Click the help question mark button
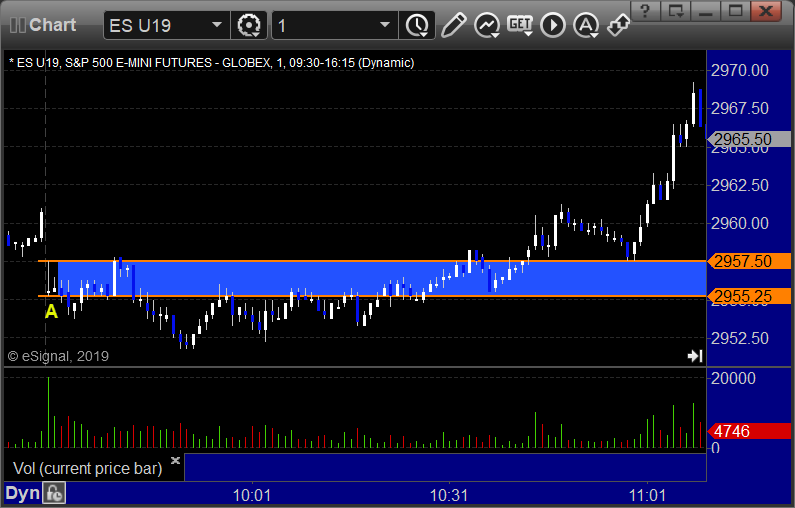The height and width of the screenshot is (508, 795). (x=645, y=11)
